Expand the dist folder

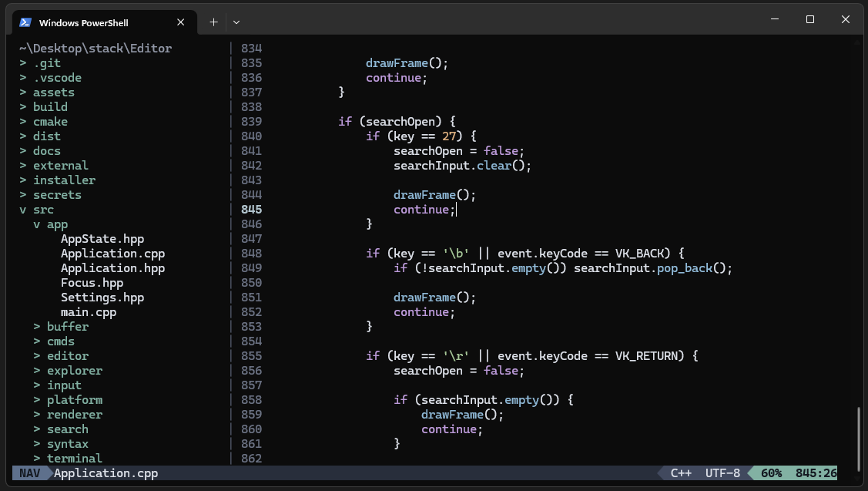click(x=40, y=136)
